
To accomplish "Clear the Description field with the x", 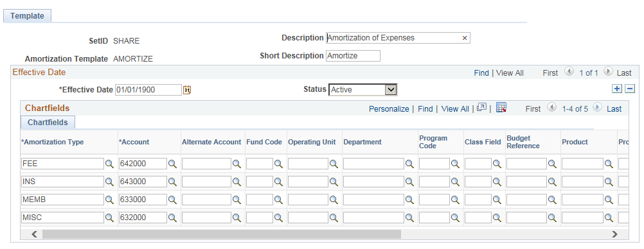I will (465, 38).
